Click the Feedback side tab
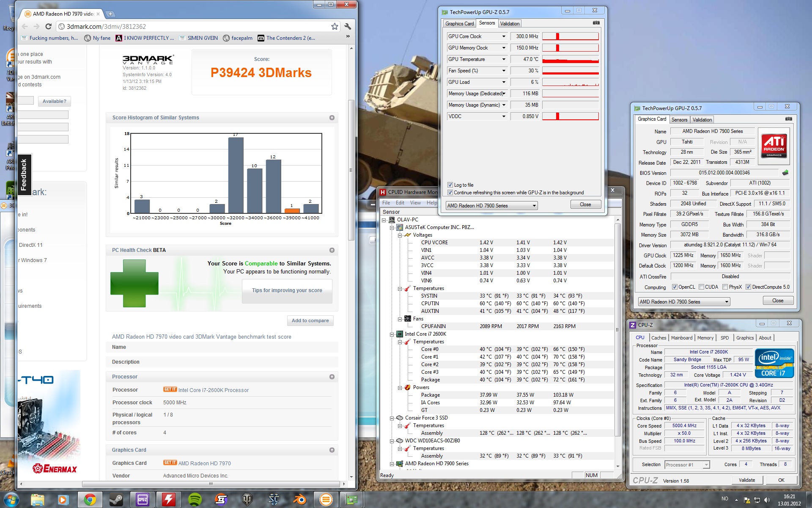Viewport: 812px width, 508px height. (24, 175)
